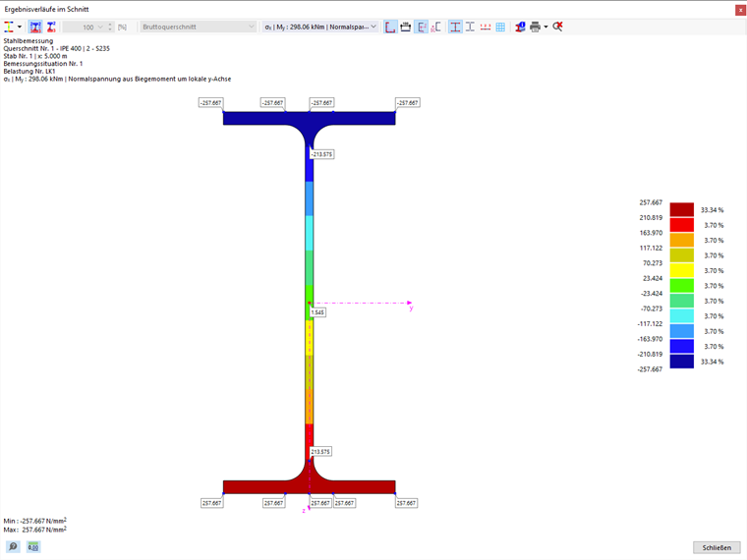The width and height of the screenshot is (747, 560).
Task: Click the cross-section color display icon
Action: [9, 28]
